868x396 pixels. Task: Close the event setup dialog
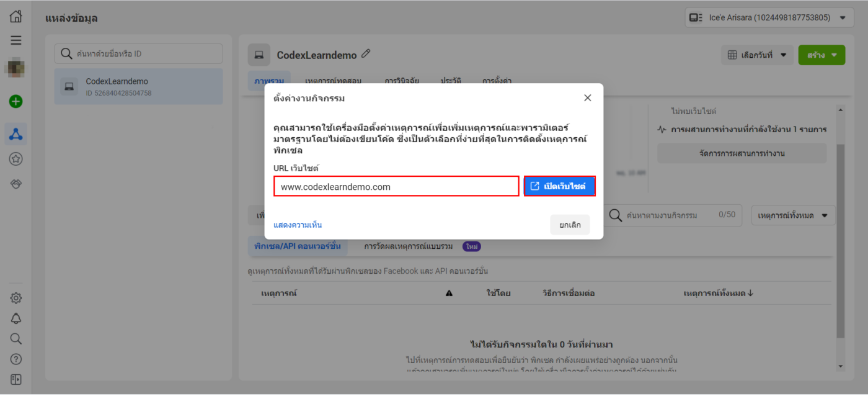pos(588,98)
